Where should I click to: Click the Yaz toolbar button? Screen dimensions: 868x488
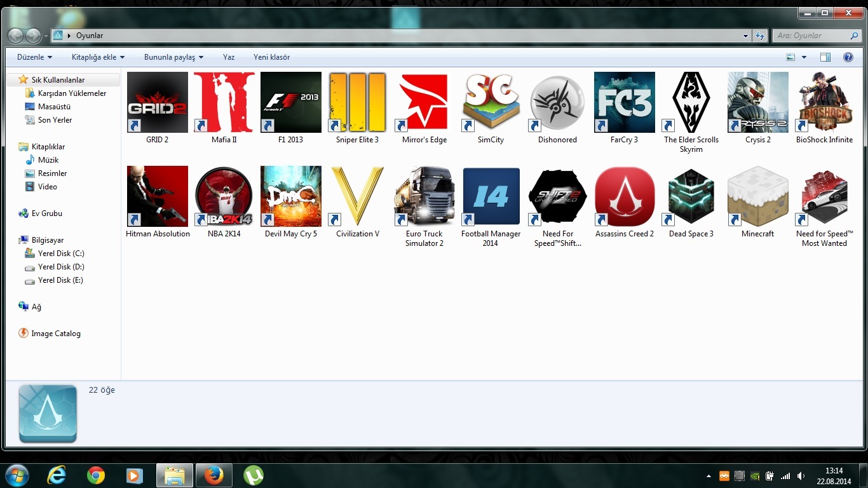pyautogui.click(x=229, y=57)
